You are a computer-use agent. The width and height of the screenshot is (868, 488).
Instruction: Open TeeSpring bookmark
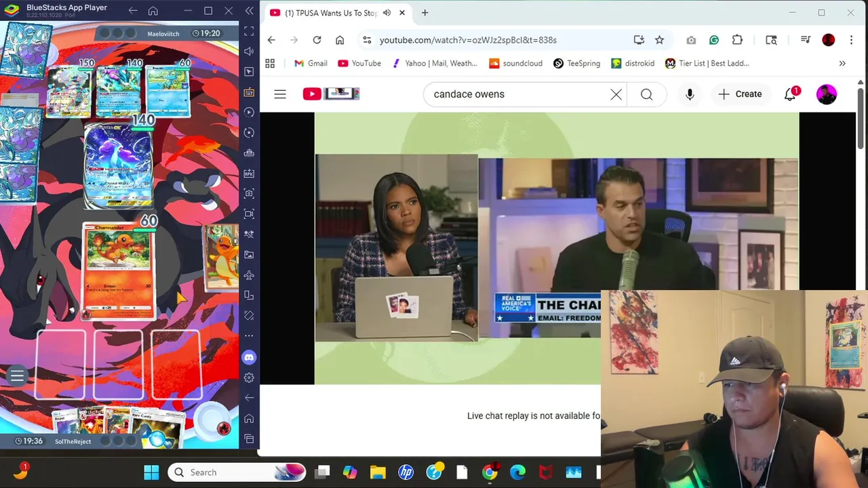576,63
